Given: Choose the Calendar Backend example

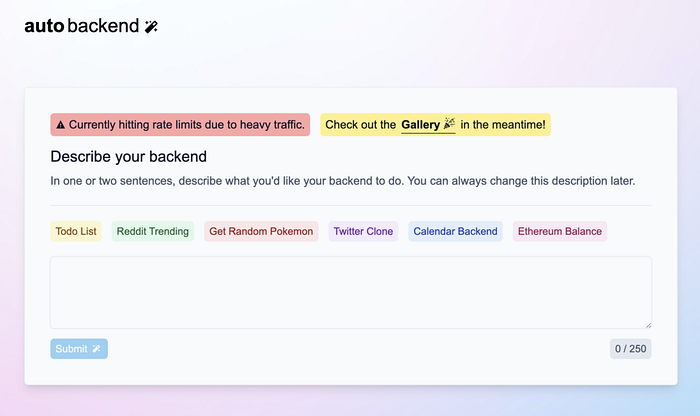Looking at the screenshot, I should (x=455, y=231).
